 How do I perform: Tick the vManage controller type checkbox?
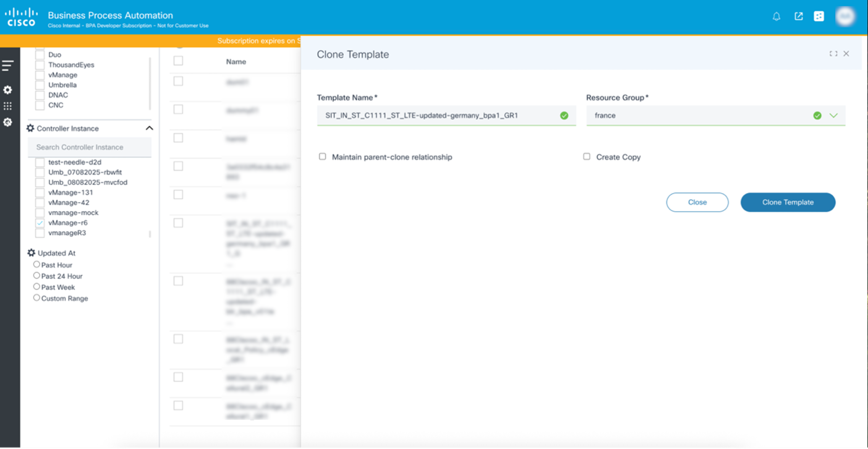[x=40, y=75]
